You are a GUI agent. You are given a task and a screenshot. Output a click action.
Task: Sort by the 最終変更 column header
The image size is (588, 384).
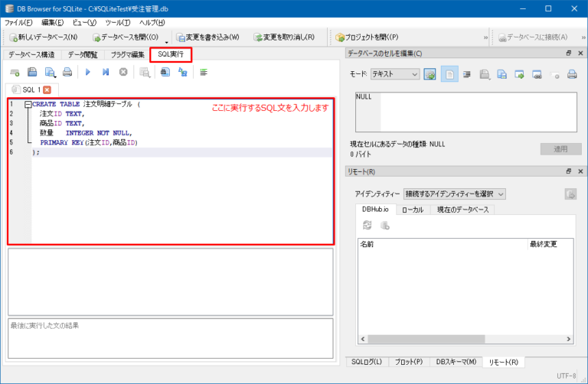point(550,244)
